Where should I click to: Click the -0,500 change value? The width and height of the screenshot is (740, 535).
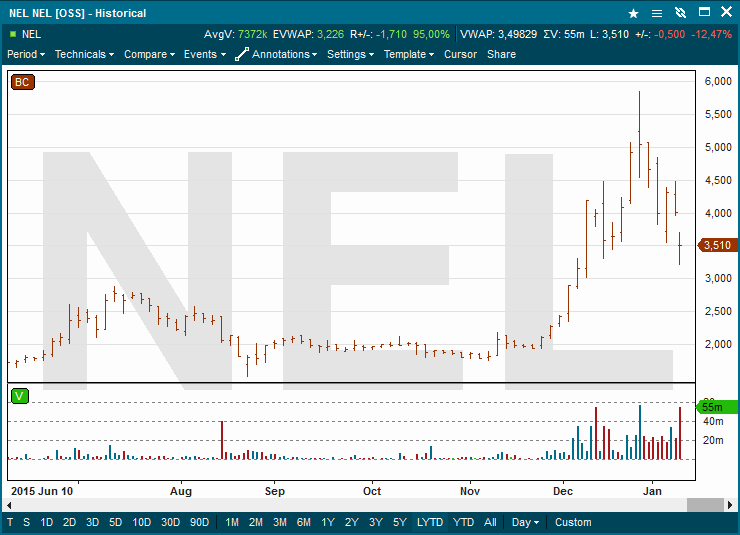point(670,34)
